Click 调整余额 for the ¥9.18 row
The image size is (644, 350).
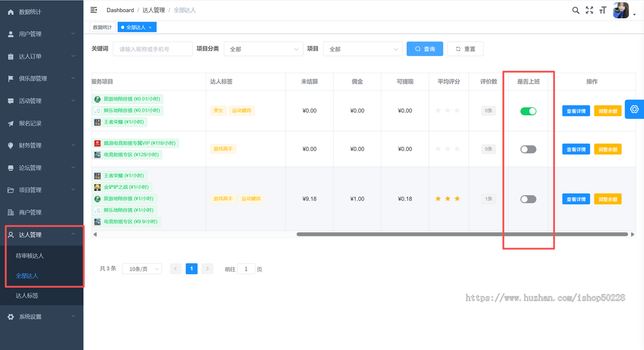point(608,199)
